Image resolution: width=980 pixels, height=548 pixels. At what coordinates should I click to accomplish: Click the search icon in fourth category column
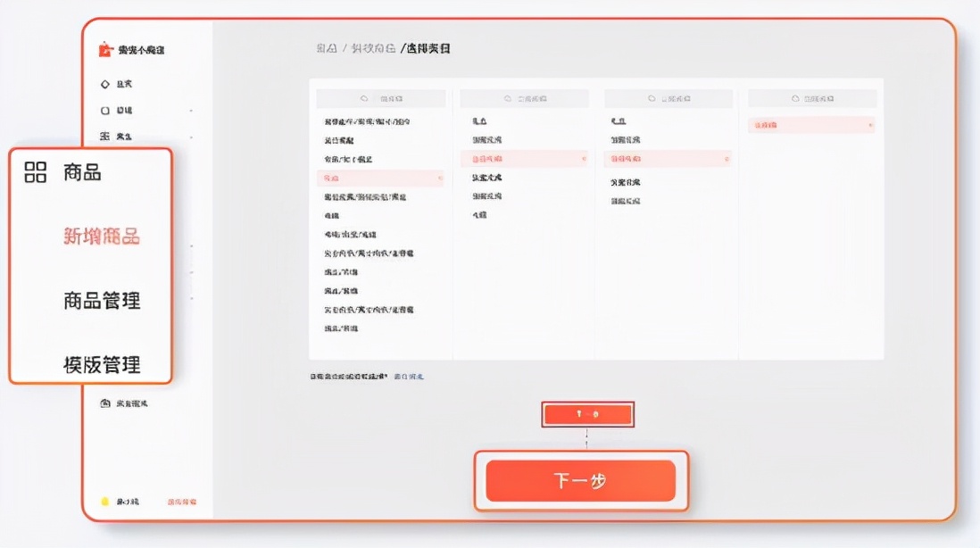795,99
